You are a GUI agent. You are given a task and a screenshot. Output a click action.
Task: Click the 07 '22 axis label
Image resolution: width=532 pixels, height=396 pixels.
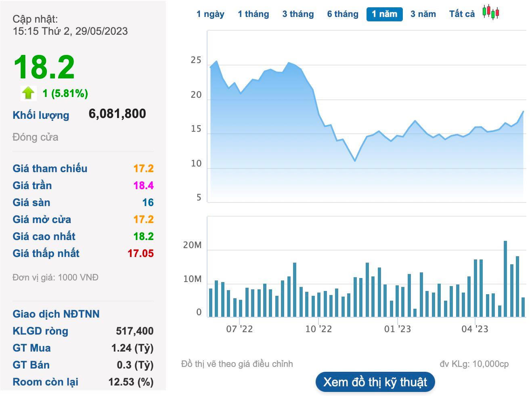pyautogui.click(x=239, y=329)
